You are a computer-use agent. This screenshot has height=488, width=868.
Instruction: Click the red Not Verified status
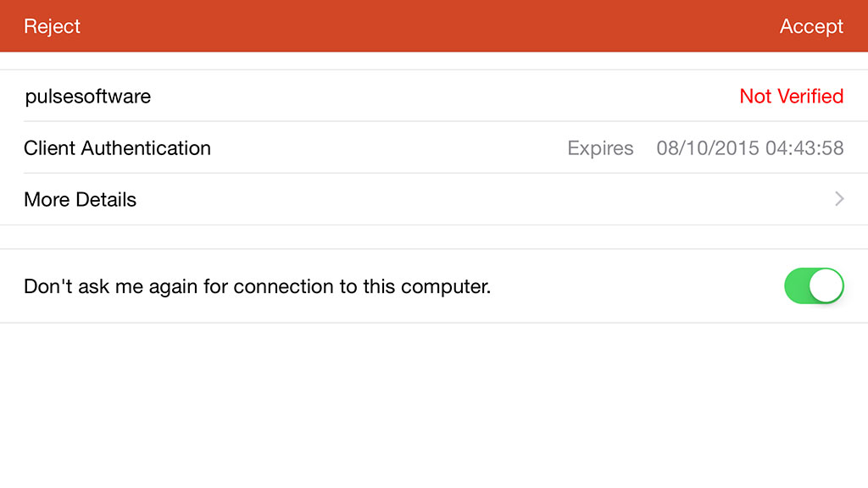791,97
